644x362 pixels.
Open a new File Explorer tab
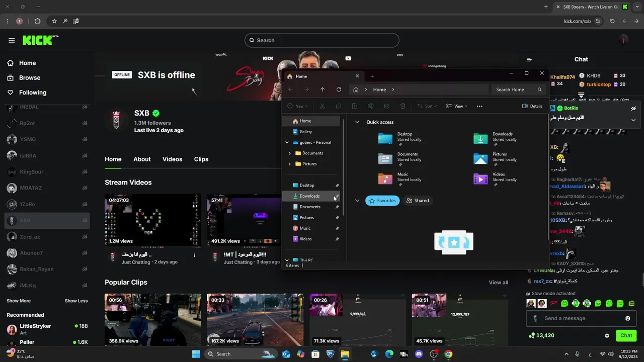pyautogui.click(x=372, y=76)
